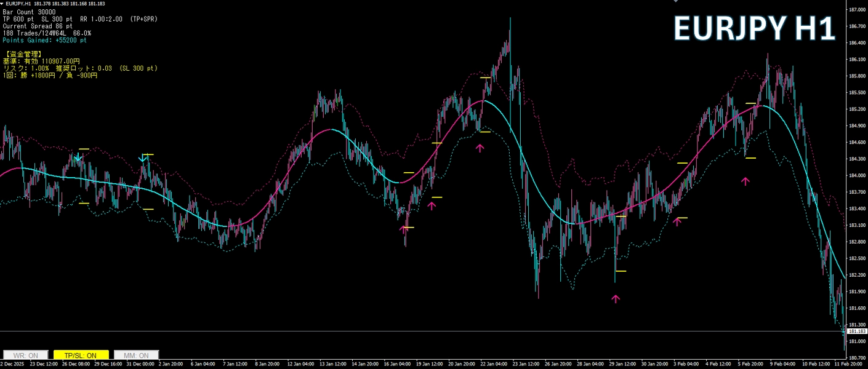Click the large EURJPY H1 title label
Image resolution: width=868 pixels, height=369 pixels.
(x=754, y=29)
